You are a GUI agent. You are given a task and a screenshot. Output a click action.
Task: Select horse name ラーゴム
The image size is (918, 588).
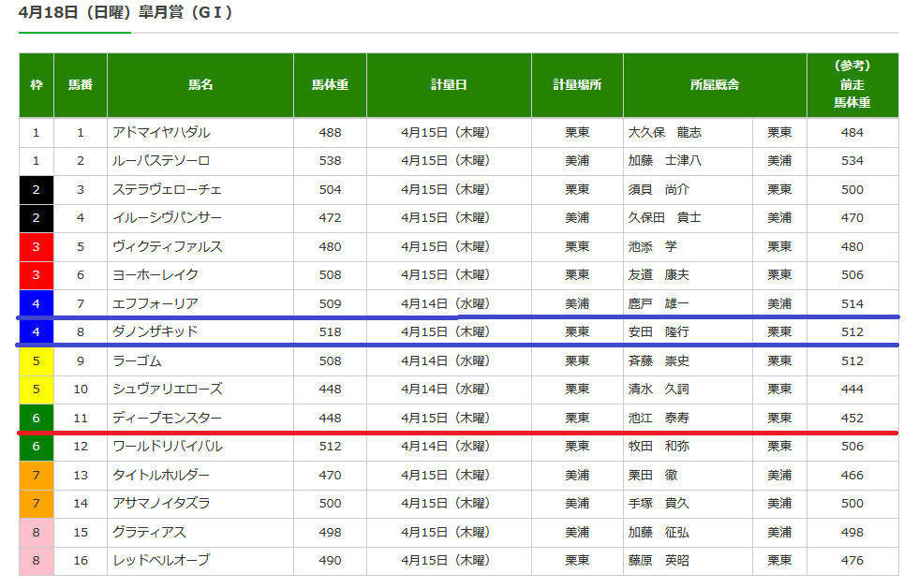pyautogui.click(x=137, y=361)
